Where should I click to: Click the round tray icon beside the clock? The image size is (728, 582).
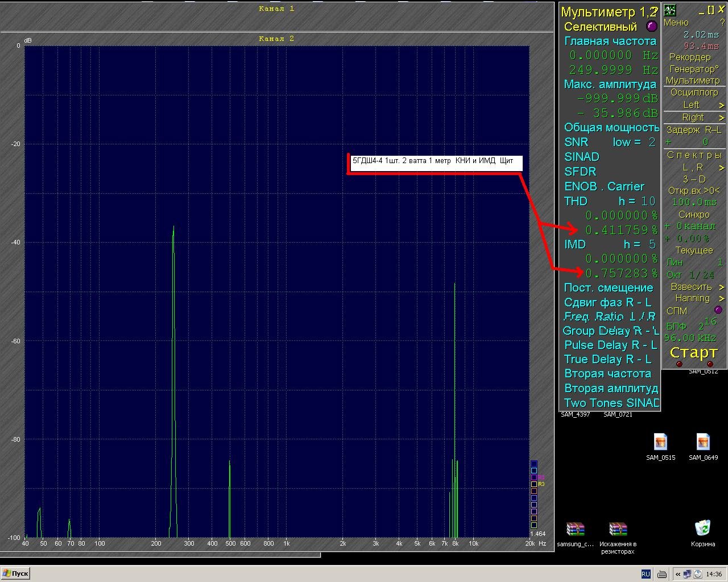698,573
